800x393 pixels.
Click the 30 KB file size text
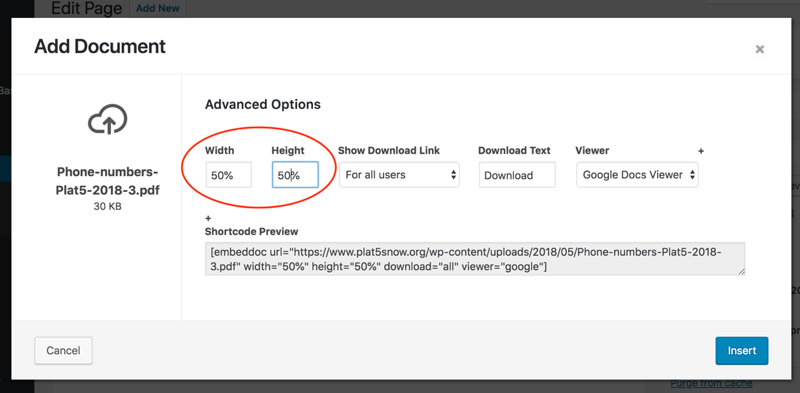tap(108, 207)
